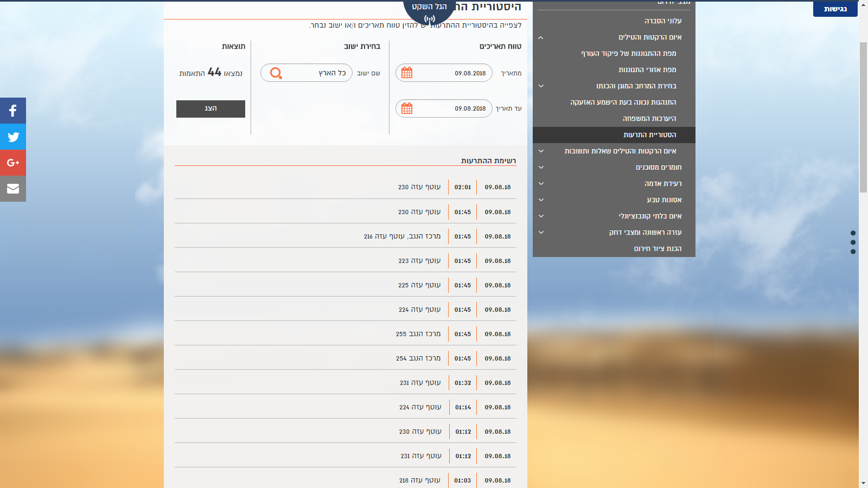
Task: Select alert time '01:03' in list
Action: click(463, 480)
